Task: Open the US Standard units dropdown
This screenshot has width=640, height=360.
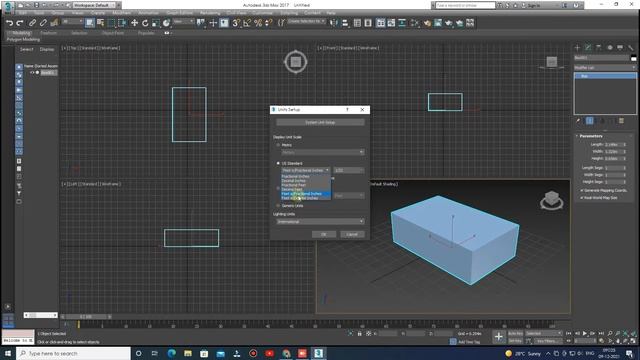Action: click(305, 170)
